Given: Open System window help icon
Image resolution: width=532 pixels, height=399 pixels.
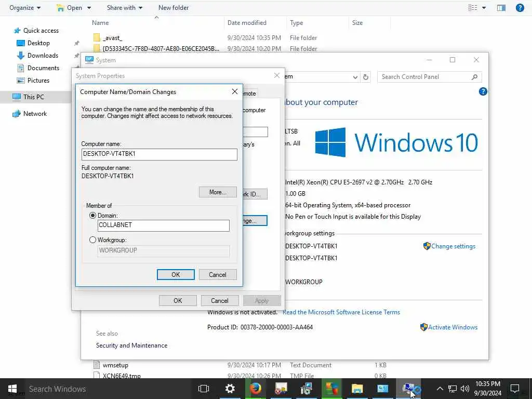Looking at the screenshot, I should click(483, 91).
